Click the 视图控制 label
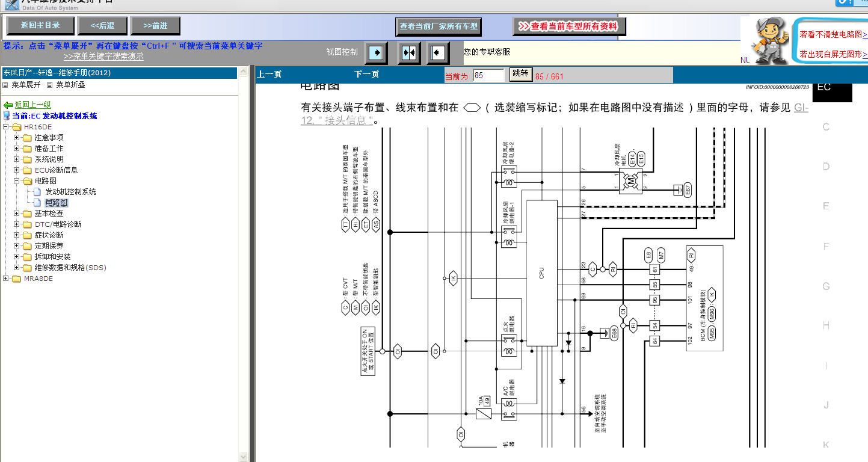This screenshot has width=868, height=462. (342, 52)
